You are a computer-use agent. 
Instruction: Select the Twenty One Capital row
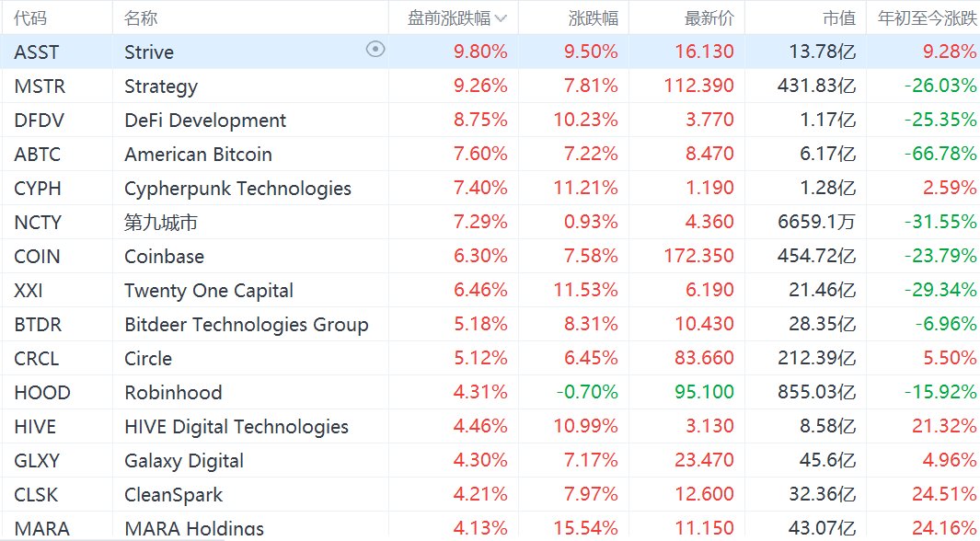click(x=490, y=290)
